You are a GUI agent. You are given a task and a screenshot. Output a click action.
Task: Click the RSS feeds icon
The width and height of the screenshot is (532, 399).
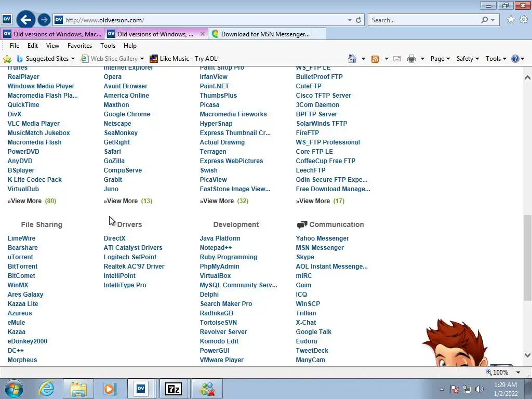click(x=375, y=59)
